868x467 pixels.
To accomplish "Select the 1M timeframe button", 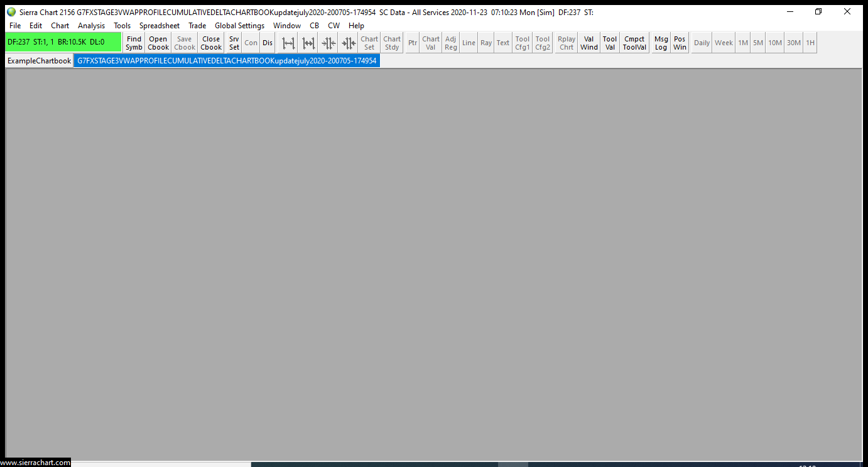I will click(743, 43).
